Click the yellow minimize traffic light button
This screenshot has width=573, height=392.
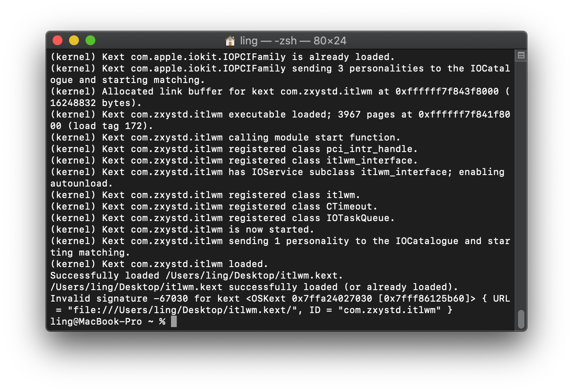74,40
